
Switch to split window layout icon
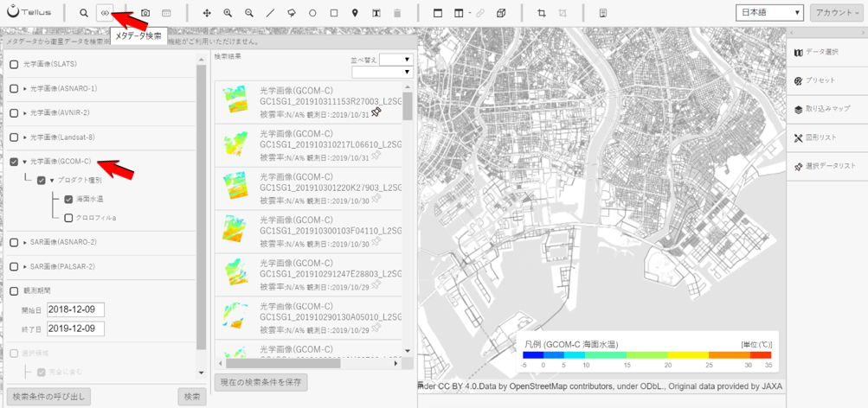(459, 13)
